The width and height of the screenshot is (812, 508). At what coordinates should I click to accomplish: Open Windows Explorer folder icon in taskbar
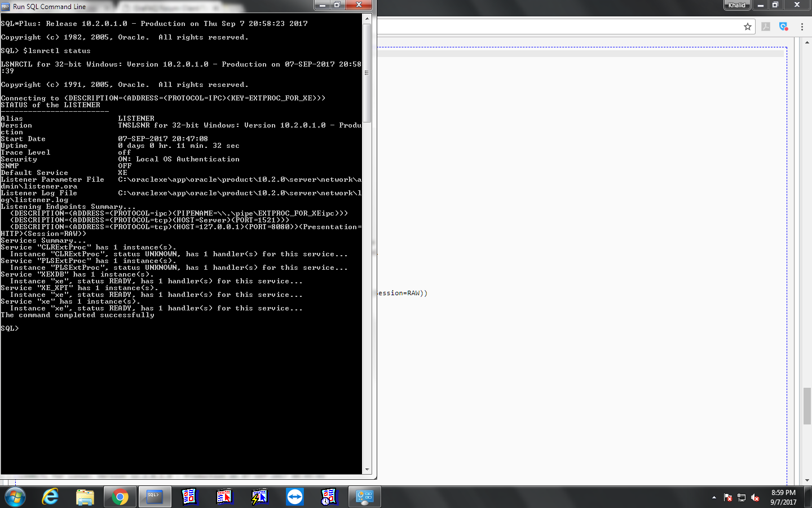(85, 497)
